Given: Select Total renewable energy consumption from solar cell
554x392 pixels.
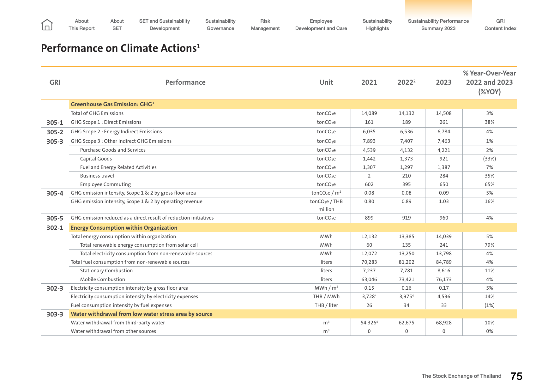Looking at the screenshot, I should [139, 245].
